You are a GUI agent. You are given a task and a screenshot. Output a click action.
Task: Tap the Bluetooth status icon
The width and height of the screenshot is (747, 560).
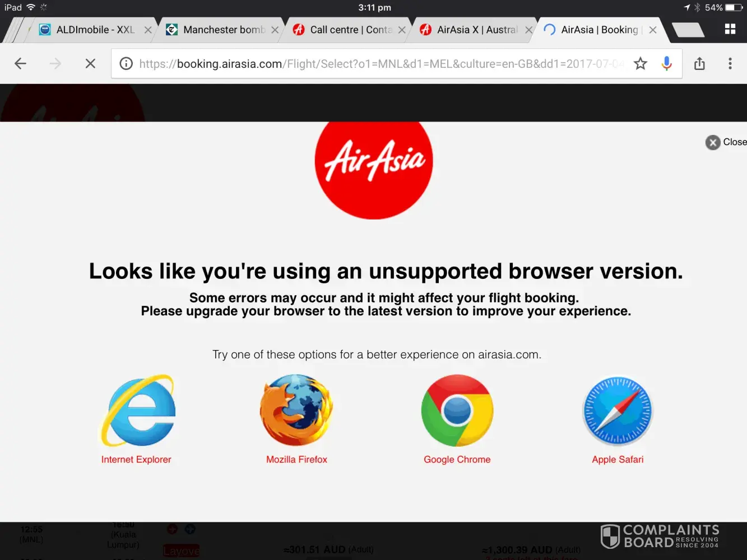pyautogui.click(x=697, y=7)
